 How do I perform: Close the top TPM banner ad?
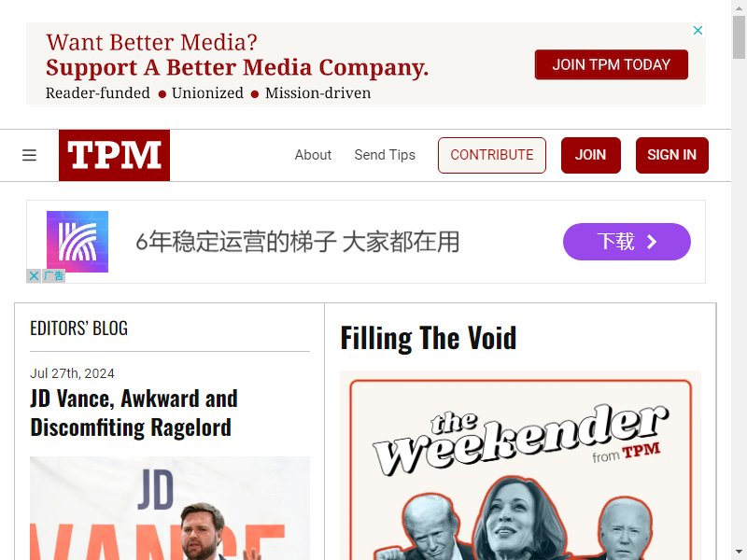click(x=698, y=31)
